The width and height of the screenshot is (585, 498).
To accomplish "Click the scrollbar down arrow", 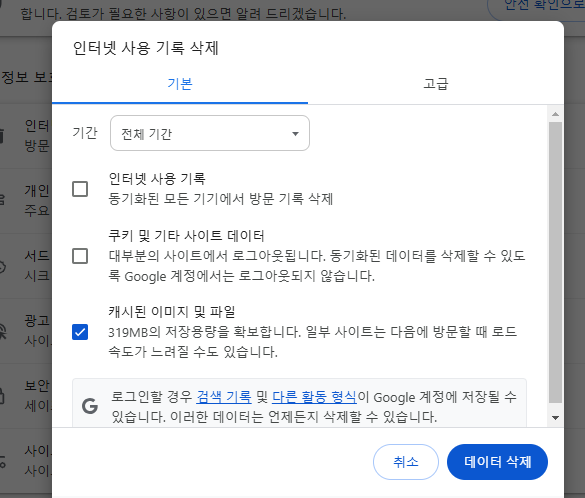I will click(x=556, y=418).
